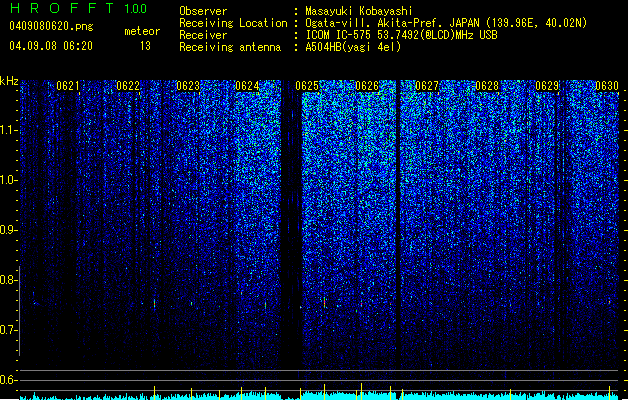Click the 0.9 kHz axis label
Image resolution: width=629 pixels, height=400 pixels.
click(9, 230)
